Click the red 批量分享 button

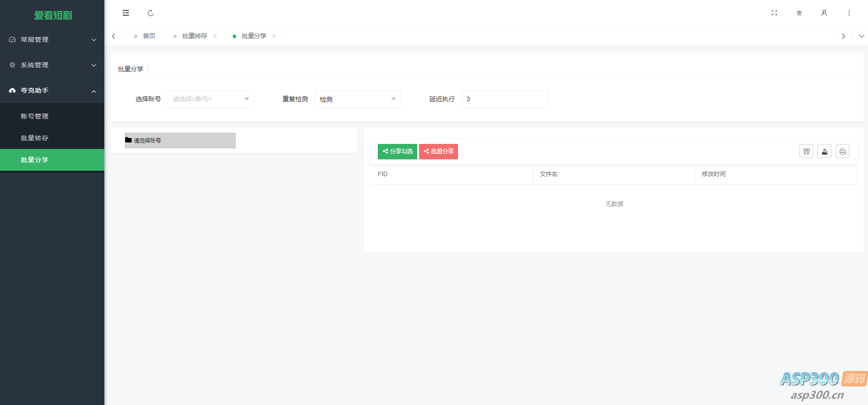pos(438,152)
